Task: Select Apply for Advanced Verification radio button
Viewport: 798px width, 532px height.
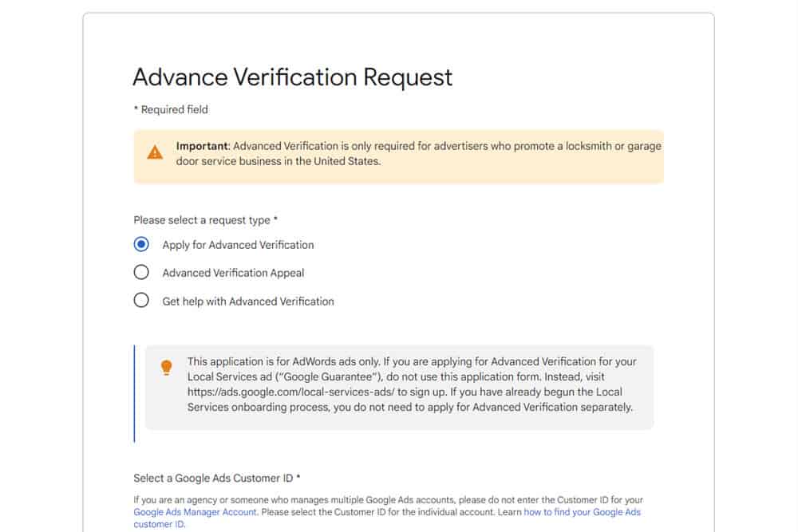Action: point(141,245)
